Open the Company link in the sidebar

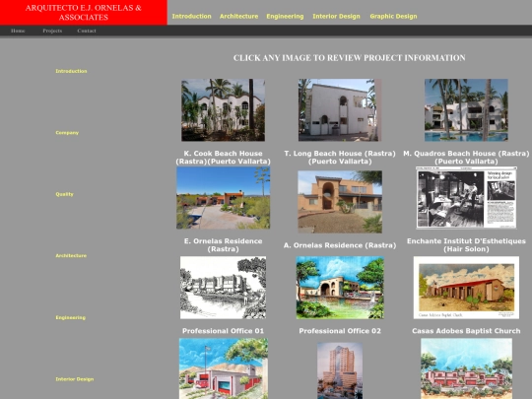[67, 133]
